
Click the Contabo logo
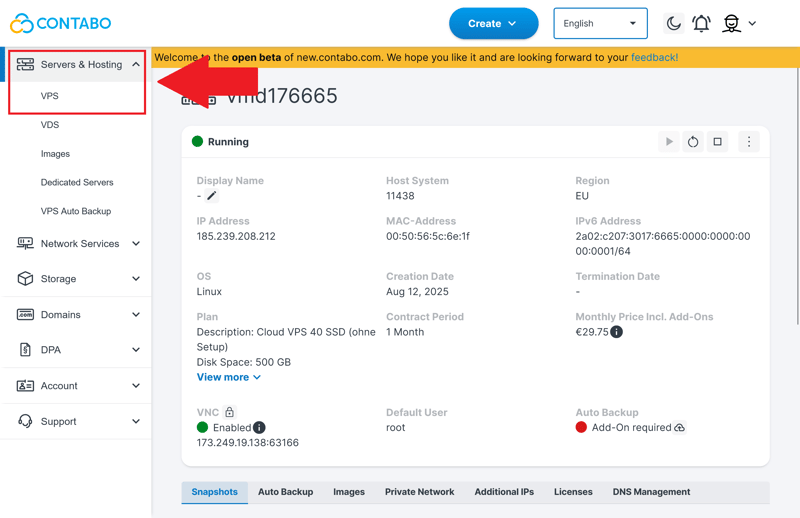coord(60,22)
